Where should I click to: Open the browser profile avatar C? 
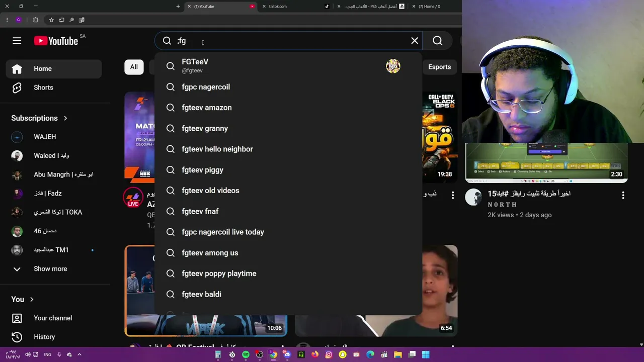pyautogui.click(x=19, y=20)
